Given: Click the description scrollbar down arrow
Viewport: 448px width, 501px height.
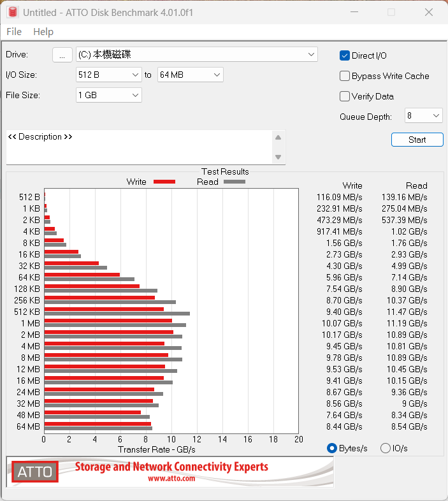Looking at the screenshot, I should (278, 157).
